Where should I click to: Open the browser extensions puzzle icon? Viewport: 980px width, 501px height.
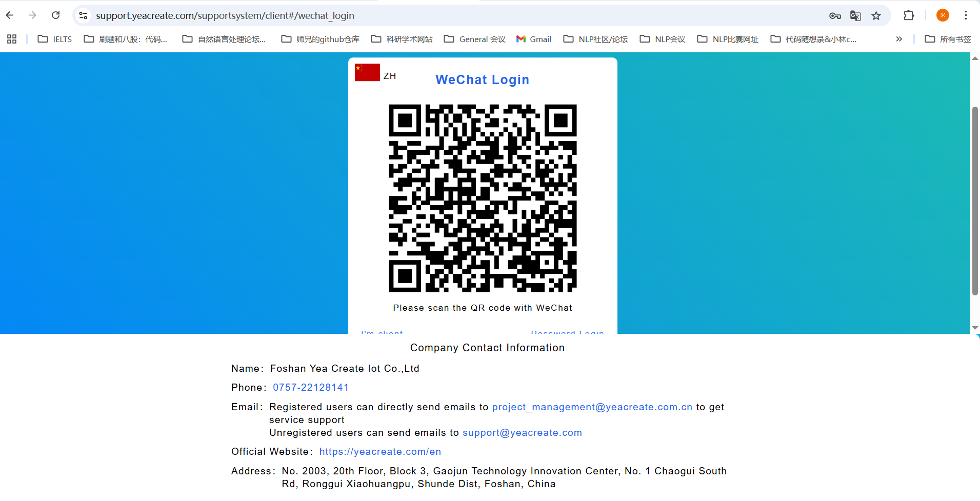click(909, 15)
